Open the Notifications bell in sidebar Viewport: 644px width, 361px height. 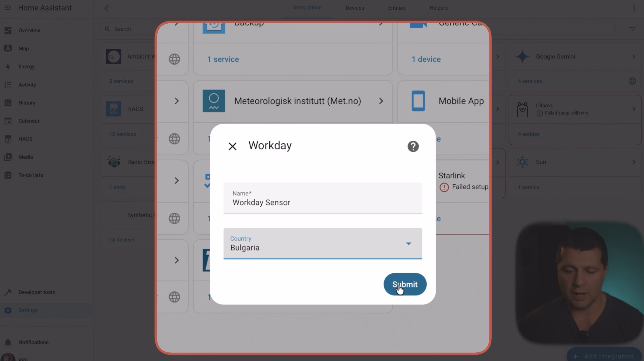pos(8,342)
